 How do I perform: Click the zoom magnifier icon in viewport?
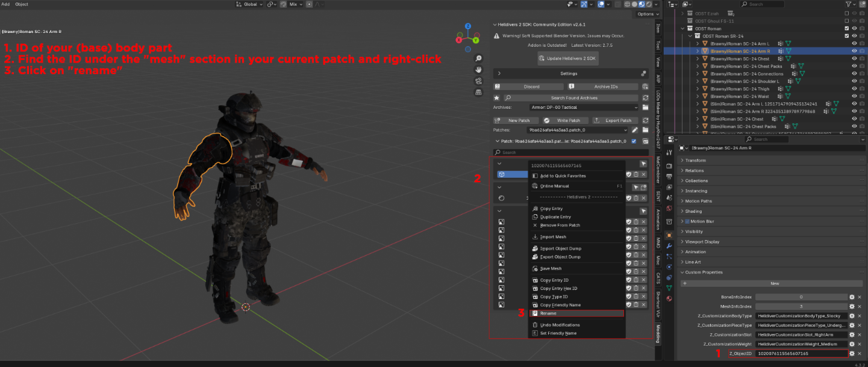click(x=478, y=58)
